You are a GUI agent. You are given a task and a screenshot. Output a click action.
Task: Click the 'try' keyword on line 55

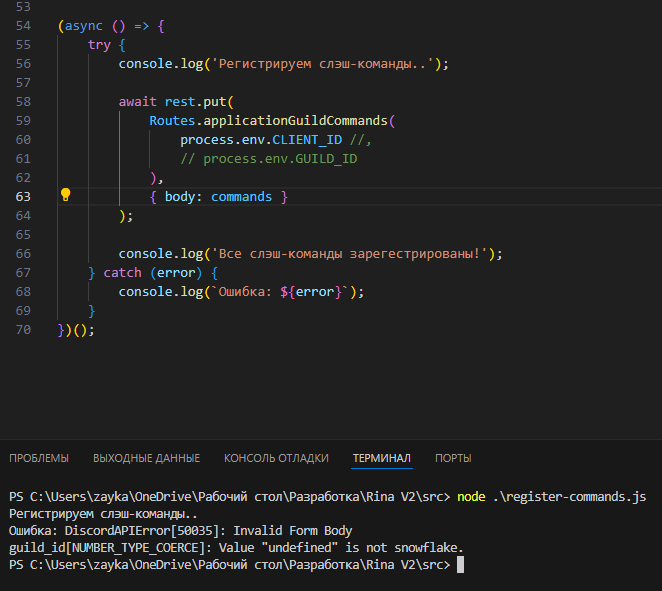[x=99, y=45]
